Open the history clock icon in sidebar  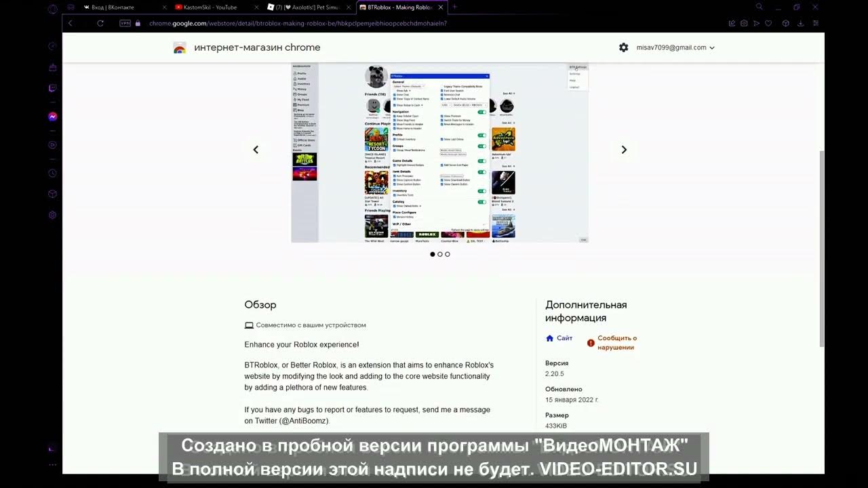click(52, 174)
